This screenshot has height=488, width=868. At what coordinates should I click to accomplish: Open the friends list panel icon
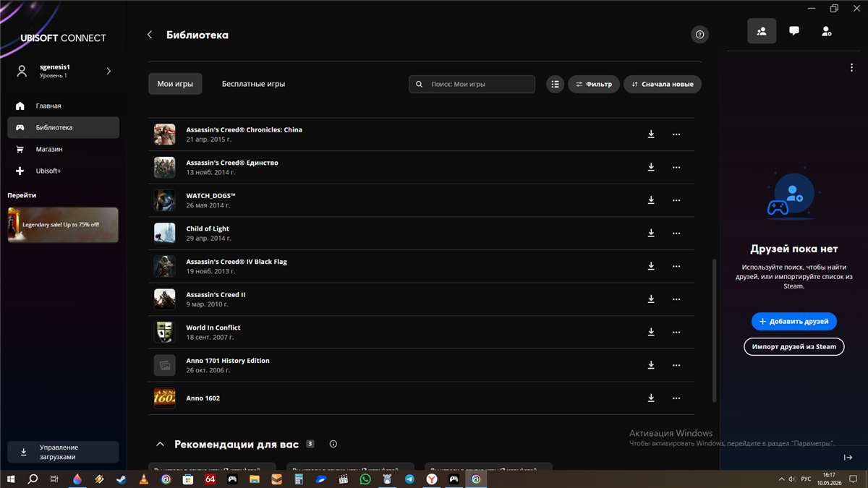pos(762,31)
